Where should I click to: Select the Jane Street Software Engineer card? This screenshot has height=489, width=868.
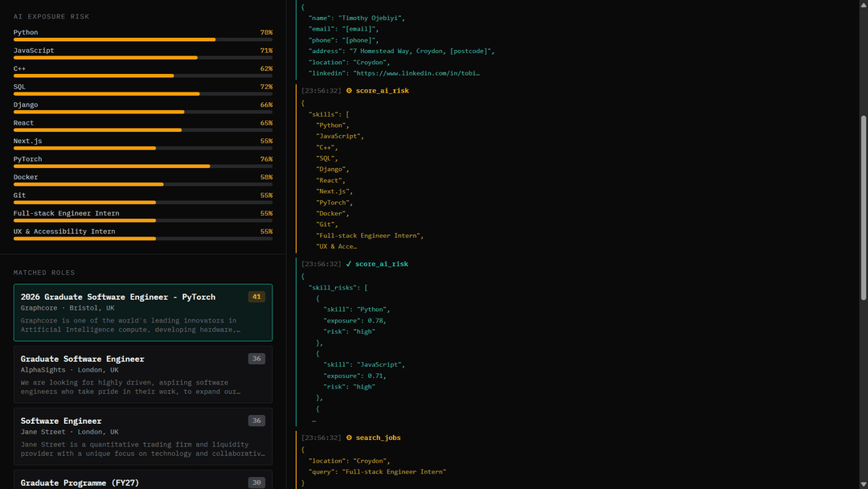point(143,436)
